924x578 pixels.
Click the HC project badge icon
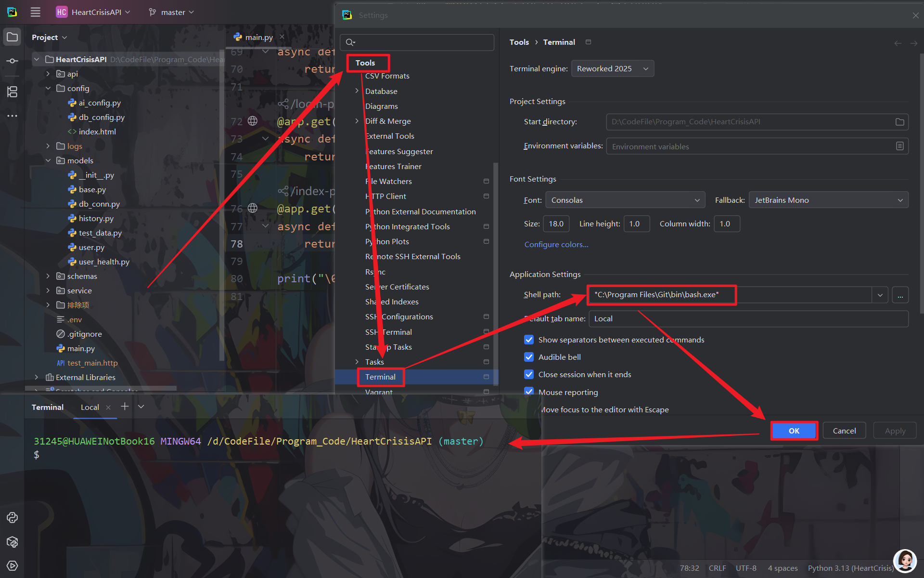point(62,12)
